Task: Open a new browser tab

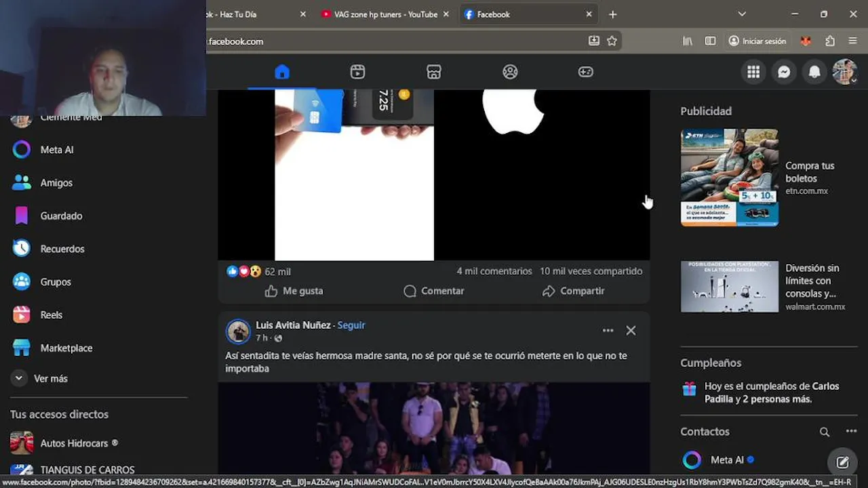Action: pos(612,14)
